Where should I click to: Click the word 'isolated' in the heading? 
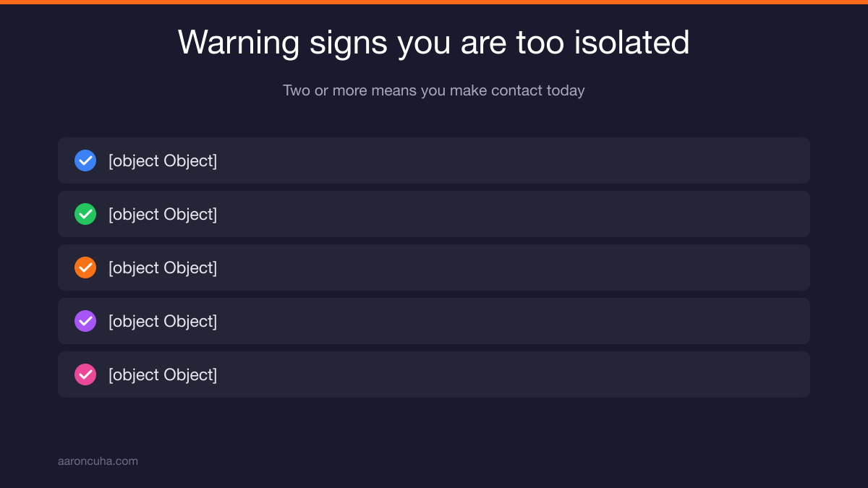[631, 42]
